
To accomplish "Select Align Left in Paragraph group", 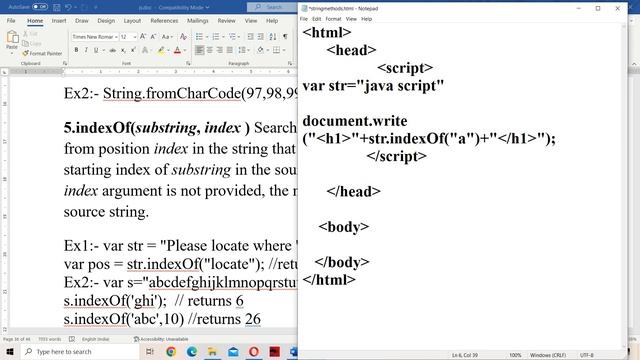I will click(x=199, y=50).
